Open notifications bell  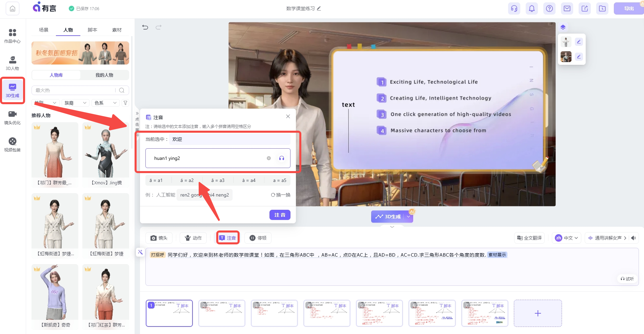pos(532,8)
